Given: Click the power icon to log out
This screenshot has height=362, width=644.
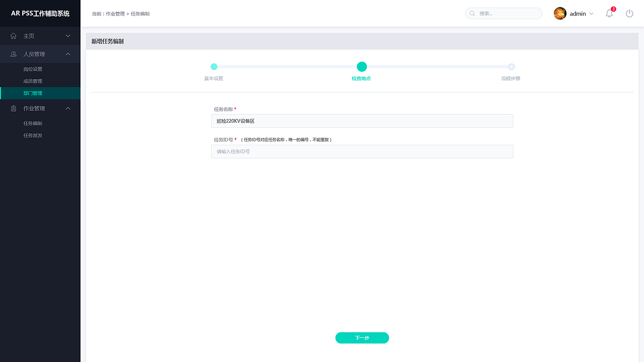Looking at the screenshot, I should point(629,14).
